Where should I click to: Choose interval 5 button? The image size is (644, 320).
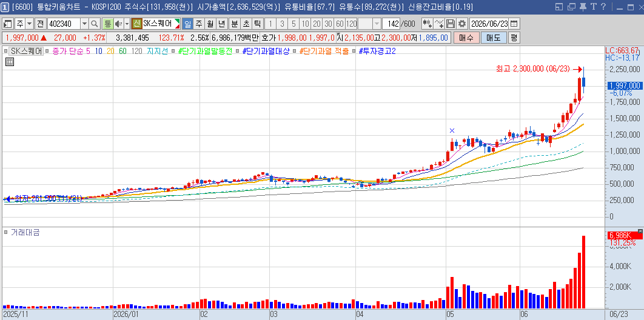[x=293, y=24]
